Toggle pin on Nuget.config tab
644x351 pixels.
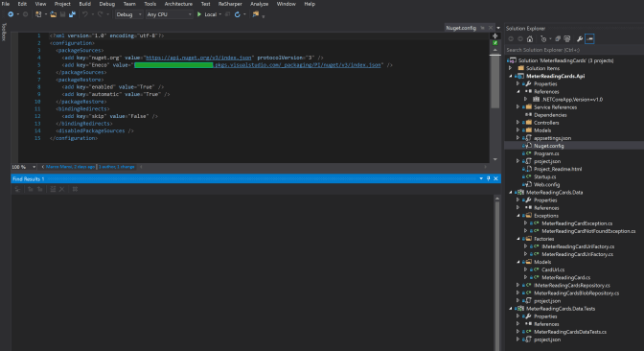483,28
